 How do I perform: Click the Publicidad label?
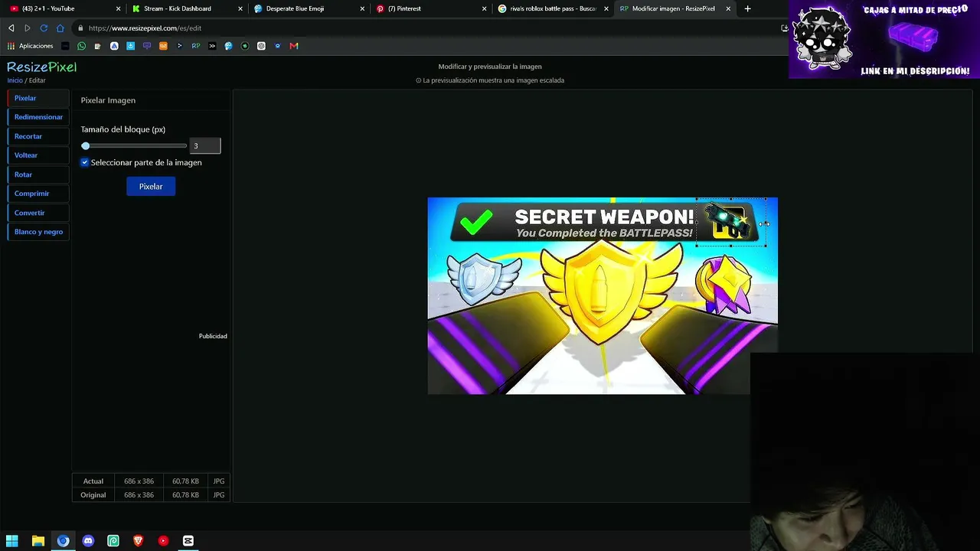pos(213,336)
